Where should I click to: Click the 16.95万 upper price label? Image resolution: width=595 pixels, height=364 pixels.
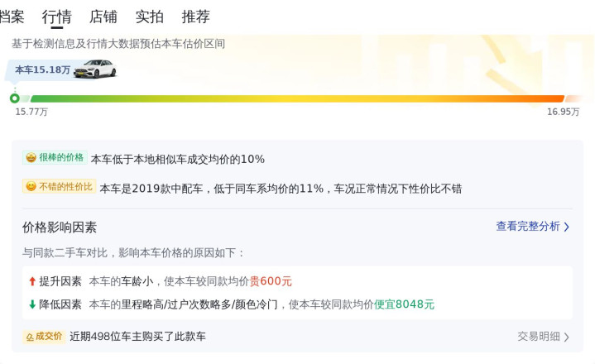click(x=563, y=112)
